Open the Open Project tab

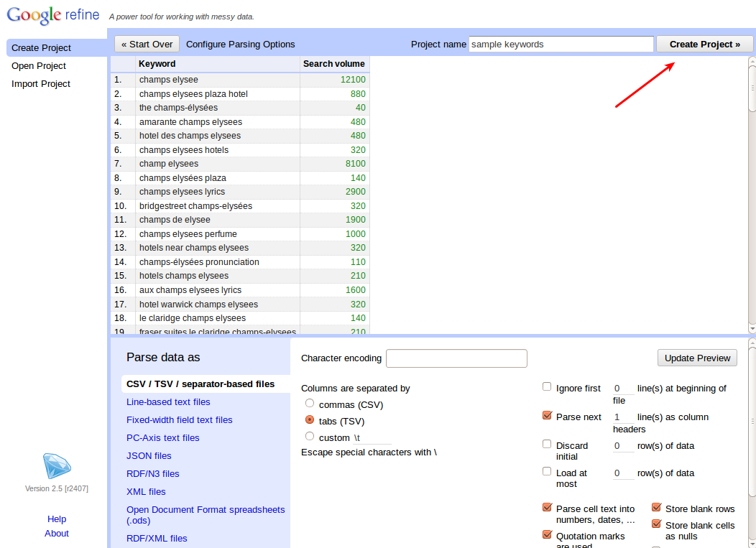click(39, 65)
